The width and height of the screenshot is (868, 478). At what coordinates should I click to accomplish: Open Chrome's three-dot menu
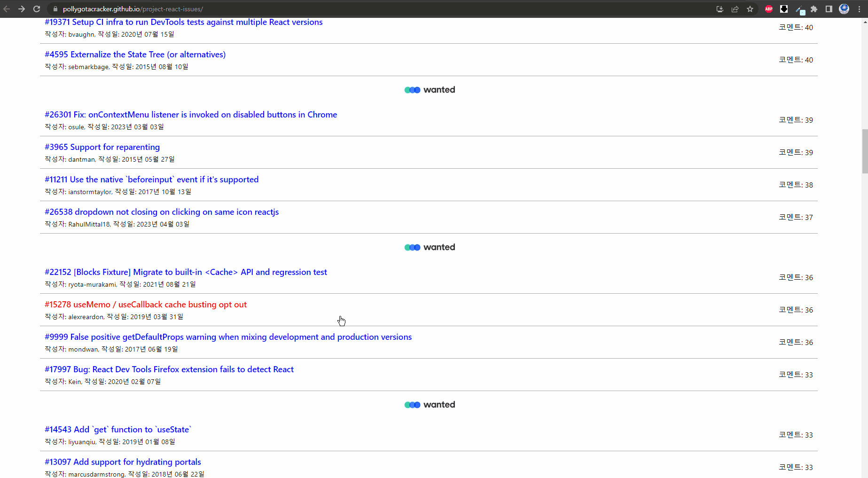click(x=859, y=9)
